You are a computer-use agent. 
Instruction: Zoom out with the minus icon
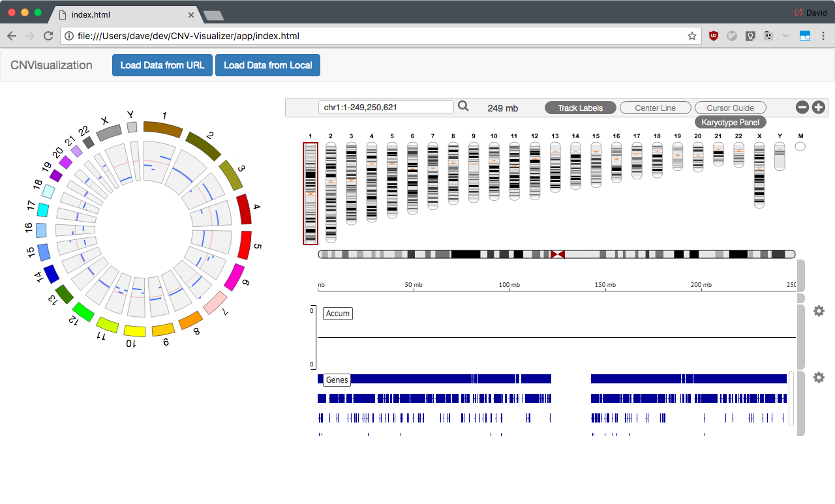click(802, 108)
